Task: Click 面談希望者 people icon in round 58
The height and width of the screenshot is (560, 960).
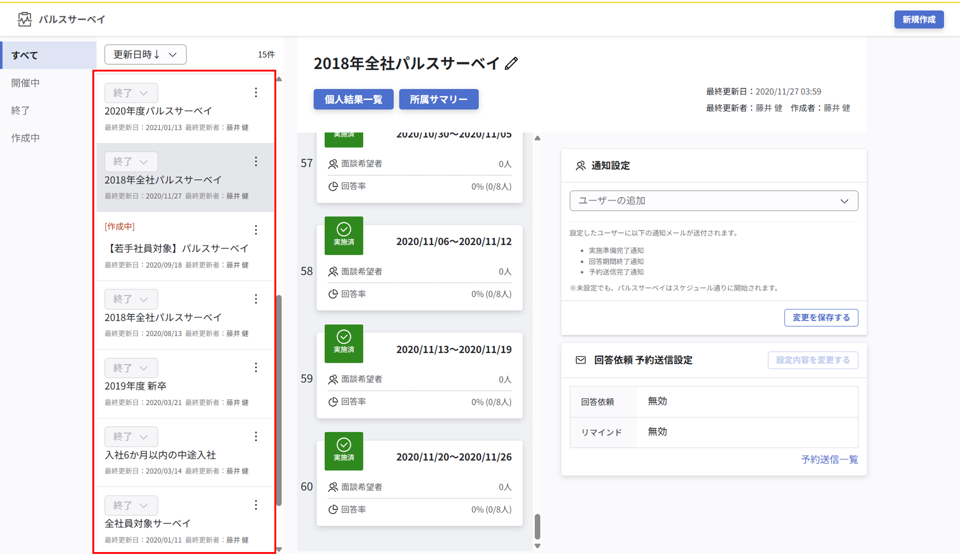Action: pyautogui.click(x=333, y=272)
